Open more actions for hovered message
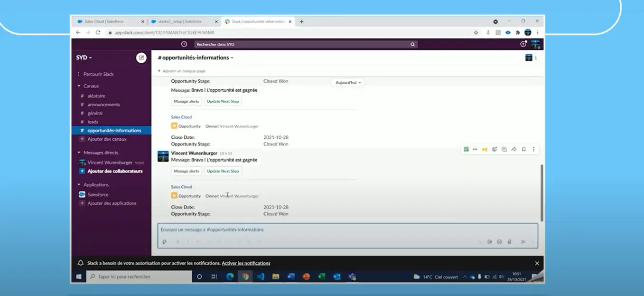This screenshot has width=644, height=296. pyautogui.click(x=533, y=149)
